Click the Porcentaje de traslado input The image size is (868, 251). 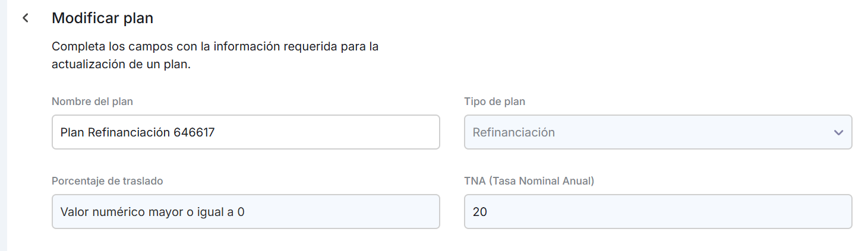pos(245,212)
